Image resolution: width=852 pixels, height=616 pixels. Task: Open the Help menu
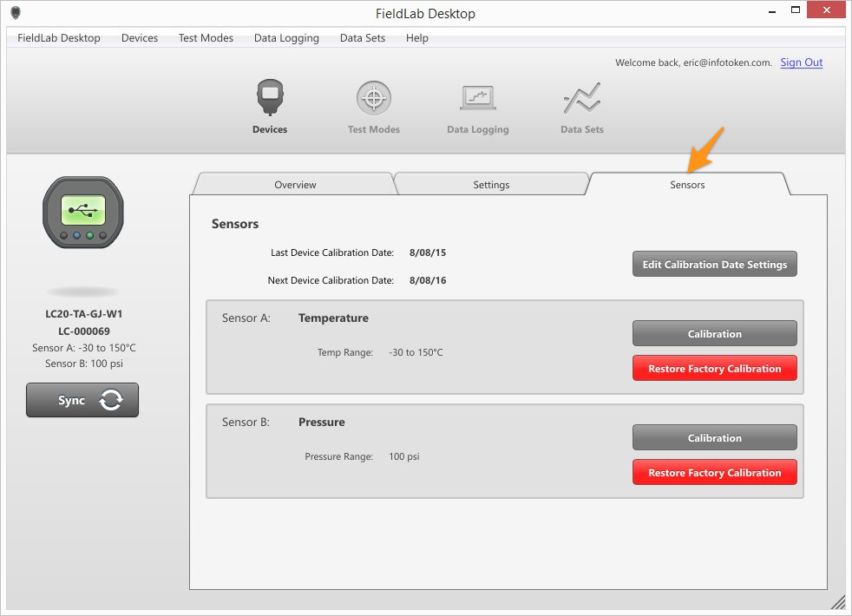[417, 38]
